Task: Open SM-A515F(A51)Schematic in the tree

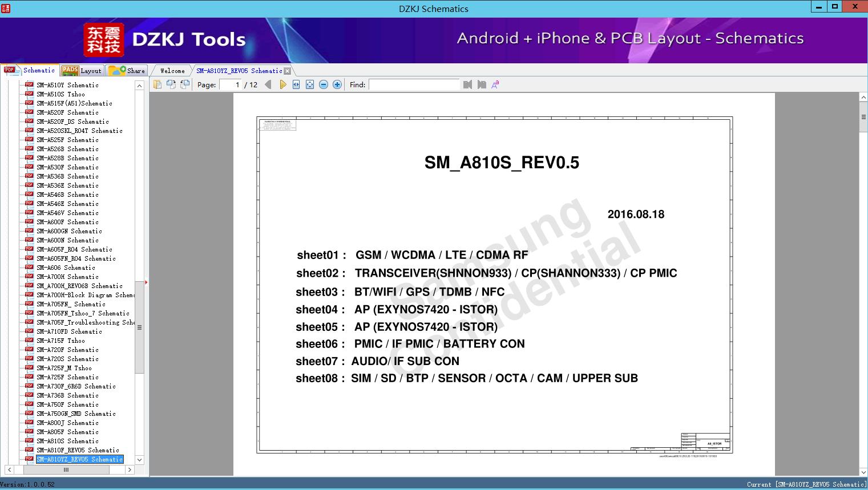Action: [74, 103]
